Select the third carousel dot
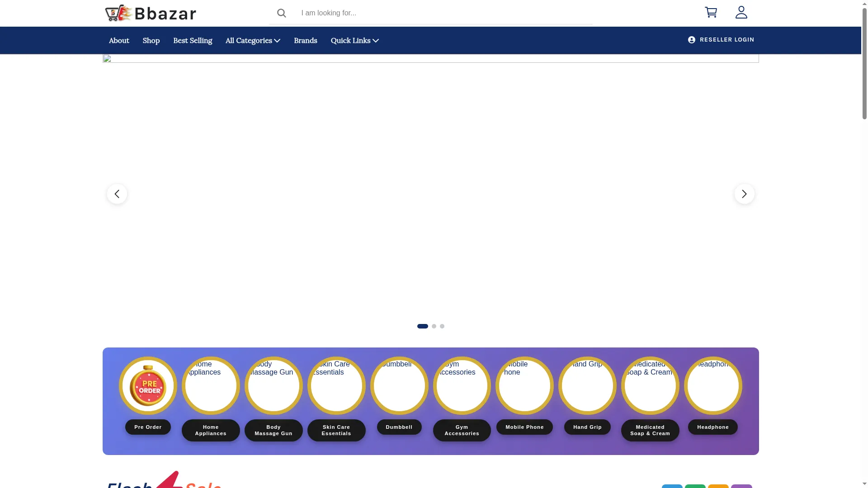The width and height of the screenshot is (868, 488). point(442,326)
